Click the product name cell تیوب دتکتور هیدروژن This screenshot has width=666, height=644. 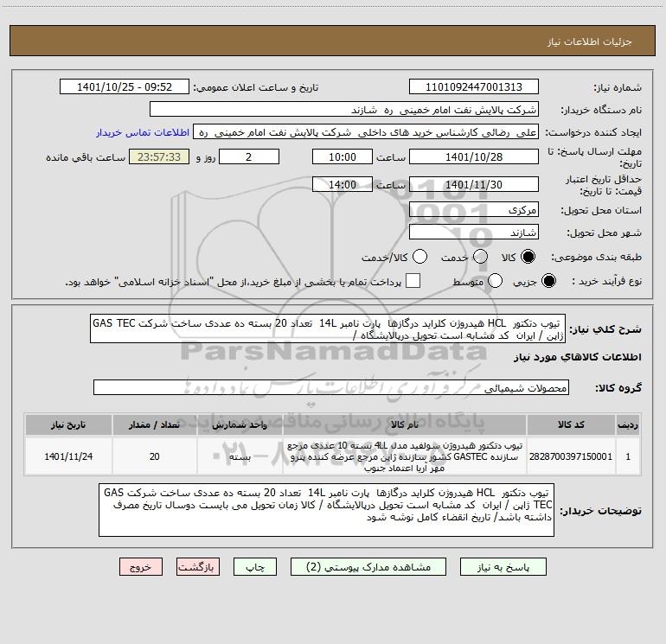point(405,456)
